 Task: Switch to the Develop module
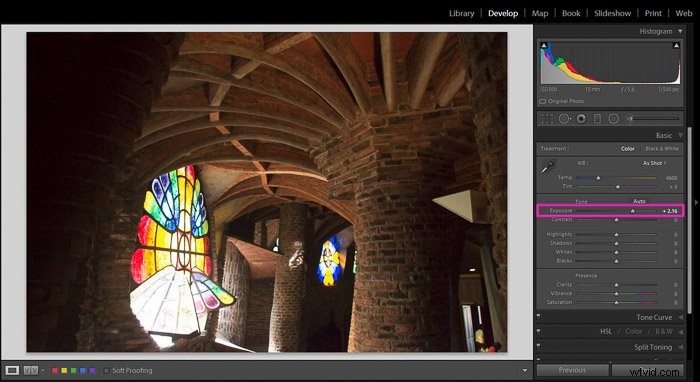pyautogui.click(x=503, y=13)
